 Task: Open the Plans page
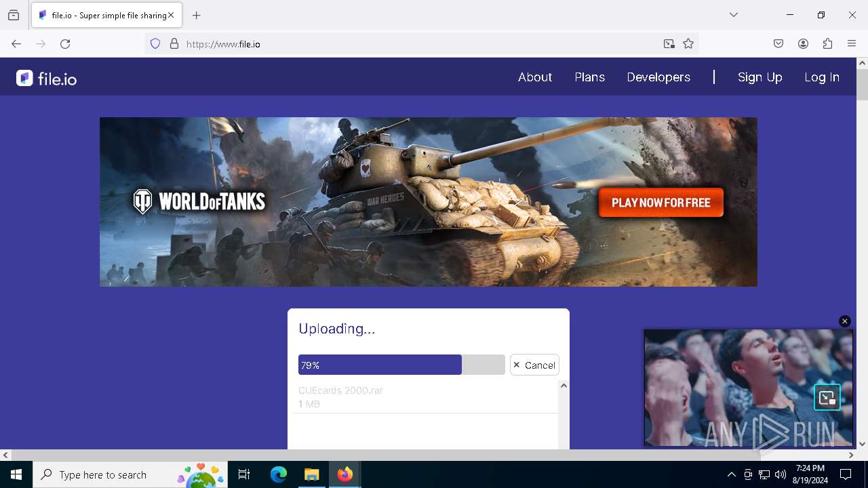pyautogui.click(x=589, y=77)
